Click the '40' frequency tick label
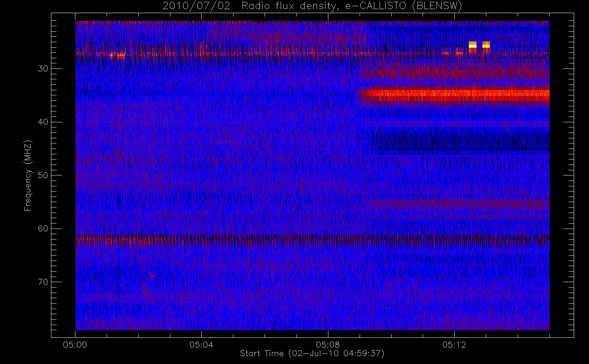This screenshot has width=589, height=364. point(43,122)
